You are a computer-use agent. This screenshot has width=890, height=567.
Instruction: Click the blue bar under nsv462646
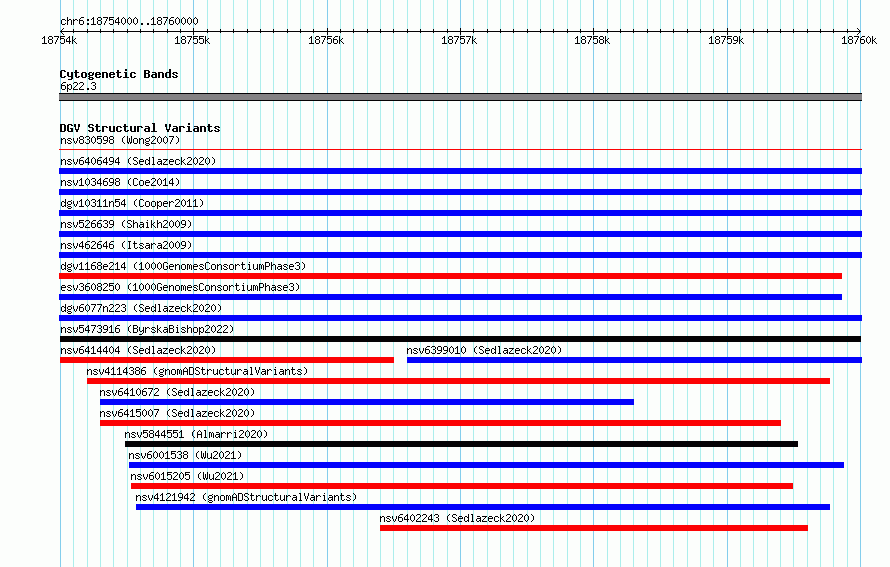tap(460, 255)
